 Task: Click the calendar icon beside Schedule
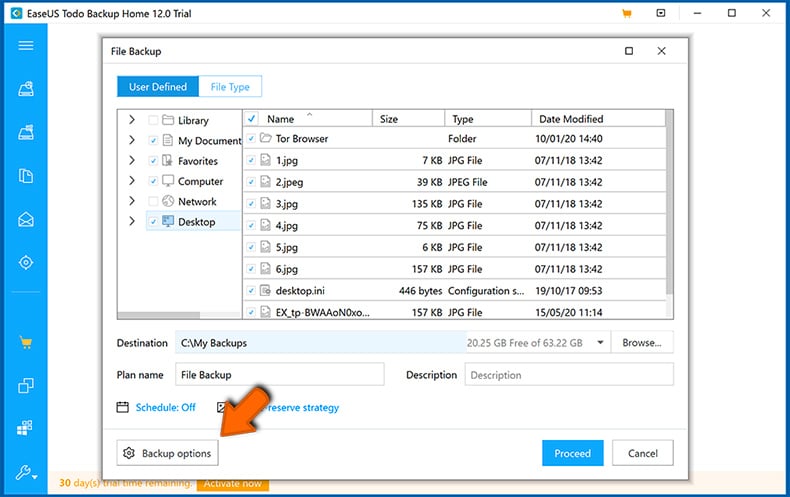122,407
